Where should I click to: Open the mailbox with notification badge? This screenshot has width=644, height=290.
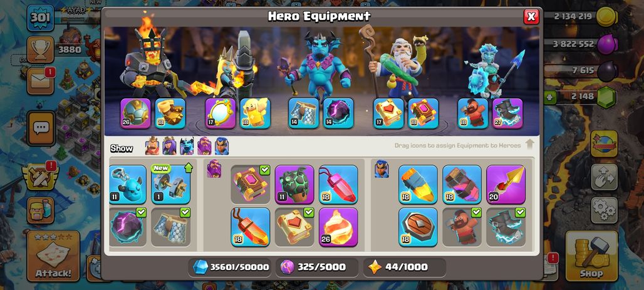41,81
